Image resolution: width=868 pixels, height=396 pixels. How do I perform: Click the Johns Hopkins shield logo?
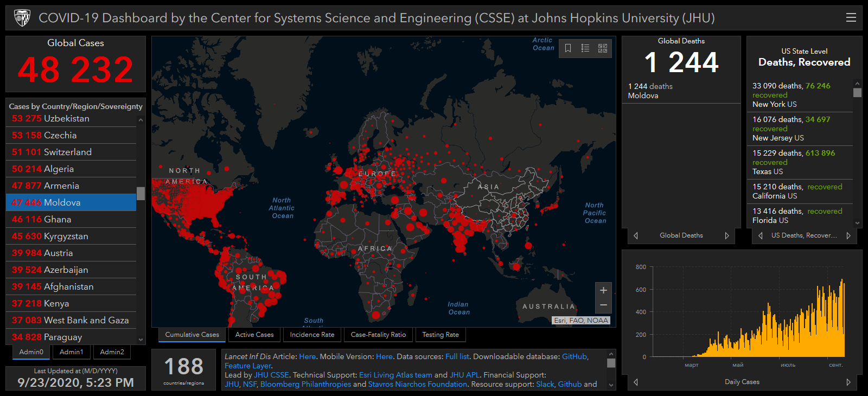(x=22, y=18)
